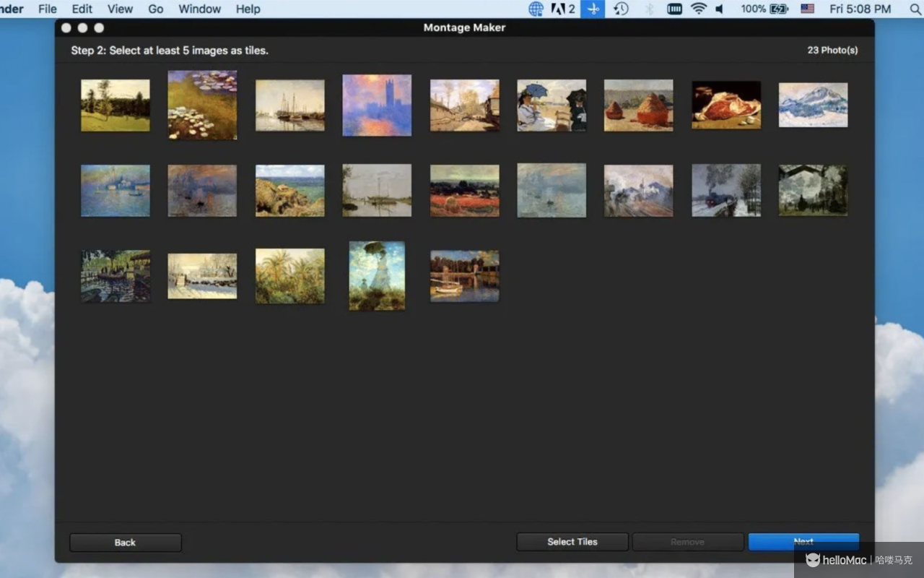Select the train in snow thumbnail
924x578 pixels.
(726, 191)
